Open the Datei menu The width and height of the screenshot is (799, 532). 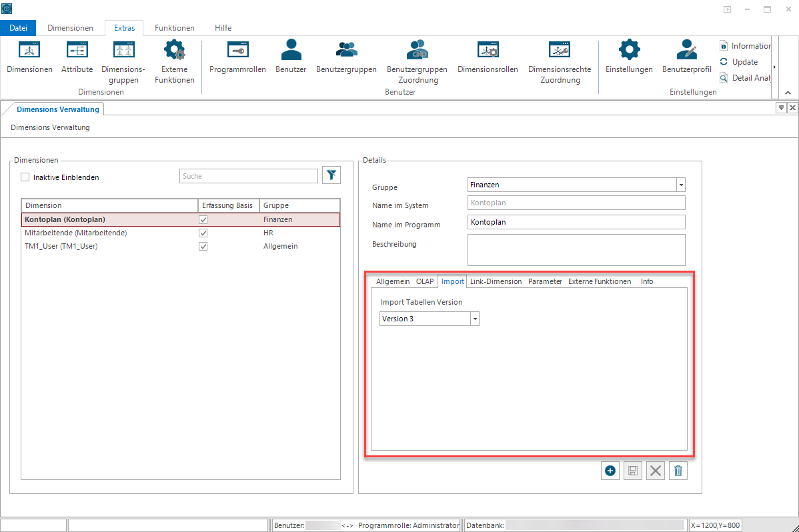(19, 28)
